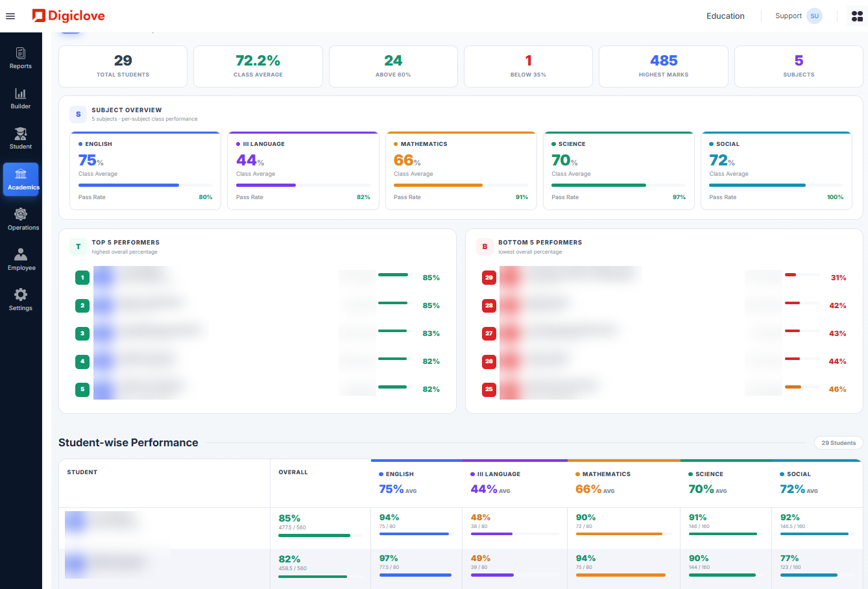Click the Subject Overview S badge icon

pos(78,114)
